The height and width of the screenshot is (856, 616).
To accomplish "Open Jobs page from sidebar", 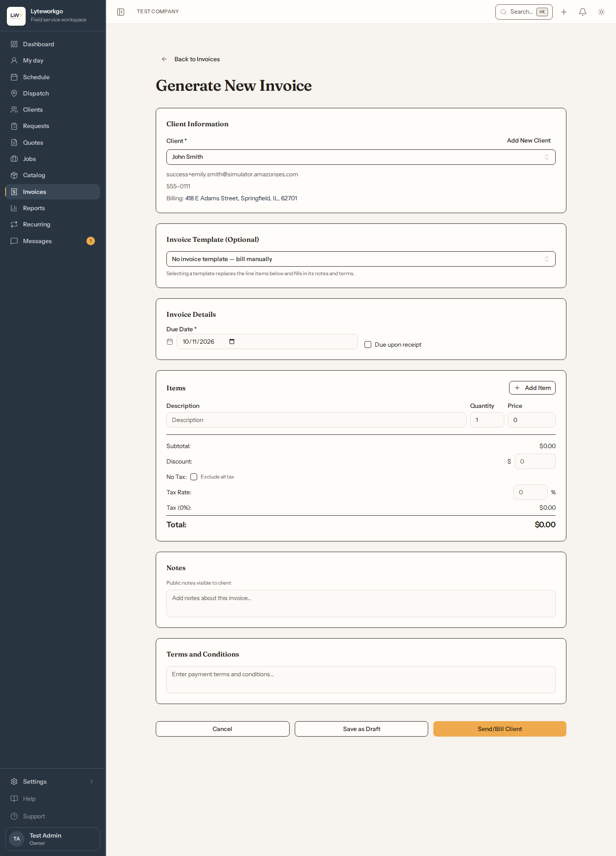I will click(53, 159).
